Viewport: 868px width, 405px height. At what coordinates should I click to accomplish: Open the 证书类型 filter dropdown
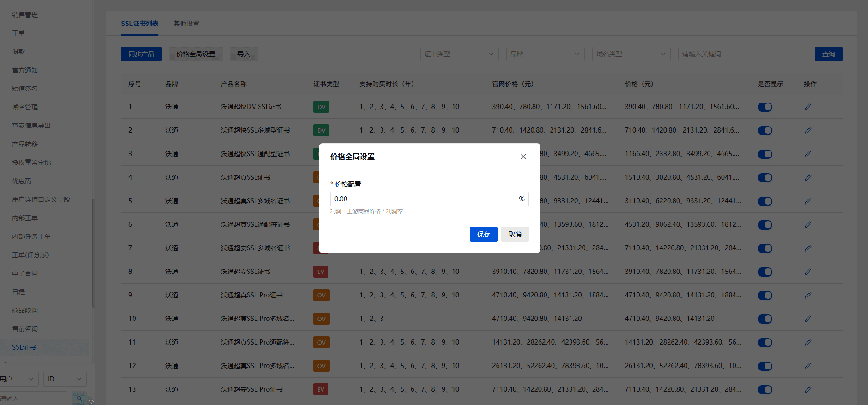pos(460,54)
